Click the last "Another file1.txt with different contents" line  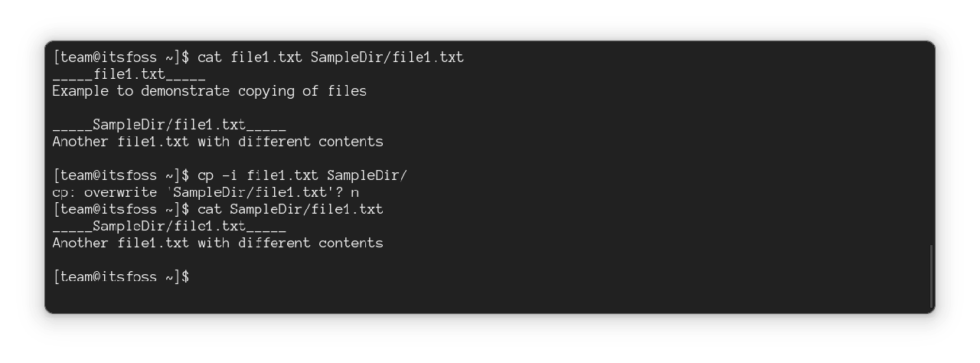pyautogui.click(x=217, y=244)
